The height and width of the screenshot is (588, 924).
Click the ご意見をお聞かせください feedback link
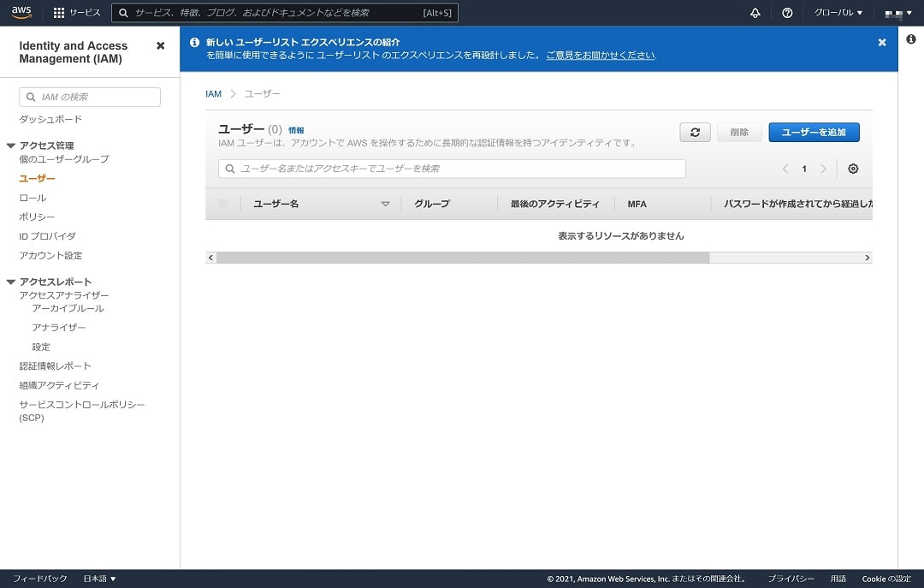point(601,55)
